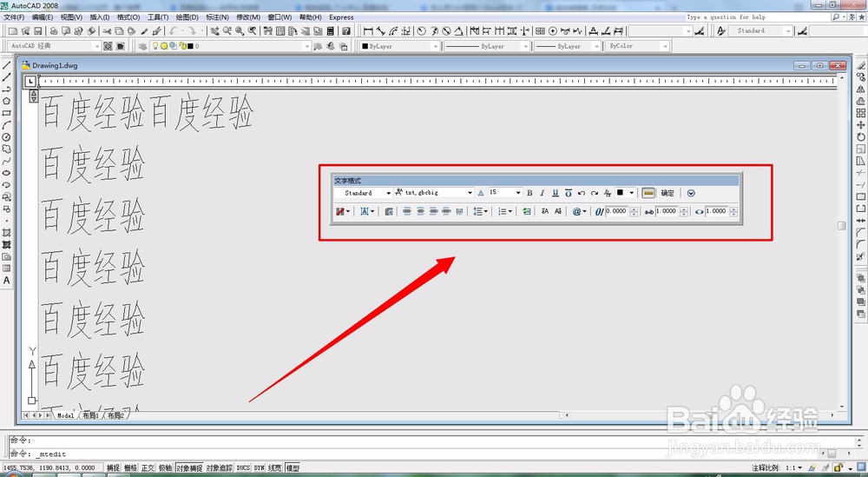Image resolution: width=868 pixels, height=477 pixels.
Task: Click the Redo icon in text formatting toolbar
Action: (x=594, y=194)
